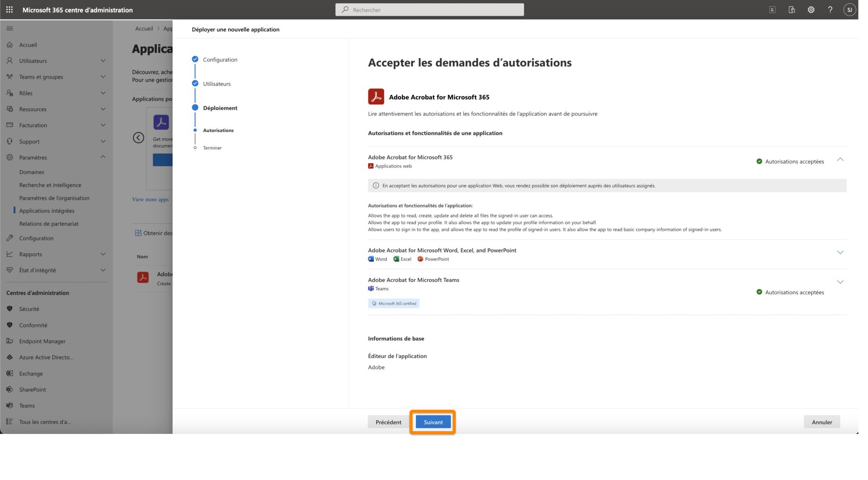Click the settings gear in top bar

811,9
